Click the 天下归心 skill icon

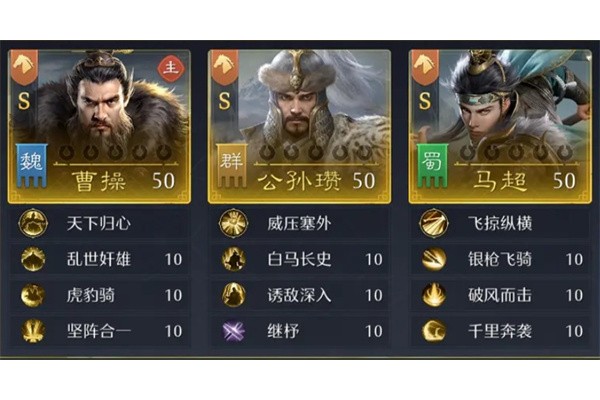tap(33, 223)
